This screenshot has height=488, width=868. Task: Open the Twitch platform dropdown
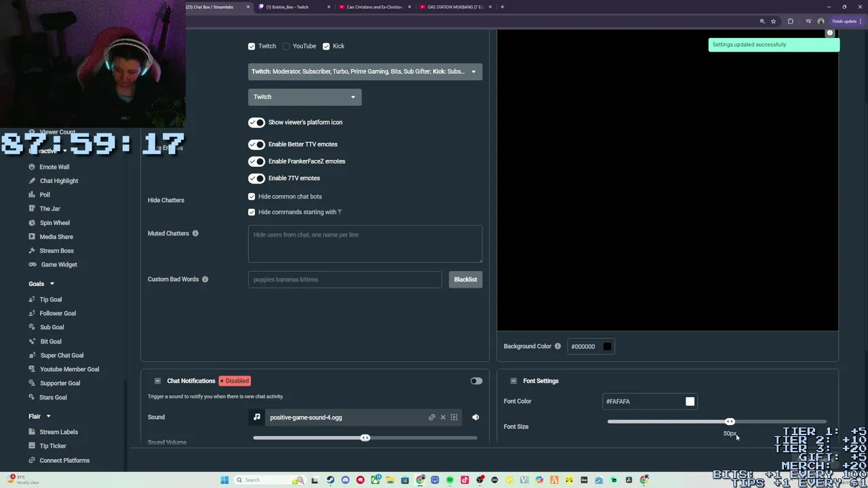pyautogui.click(x=304, y=97)
